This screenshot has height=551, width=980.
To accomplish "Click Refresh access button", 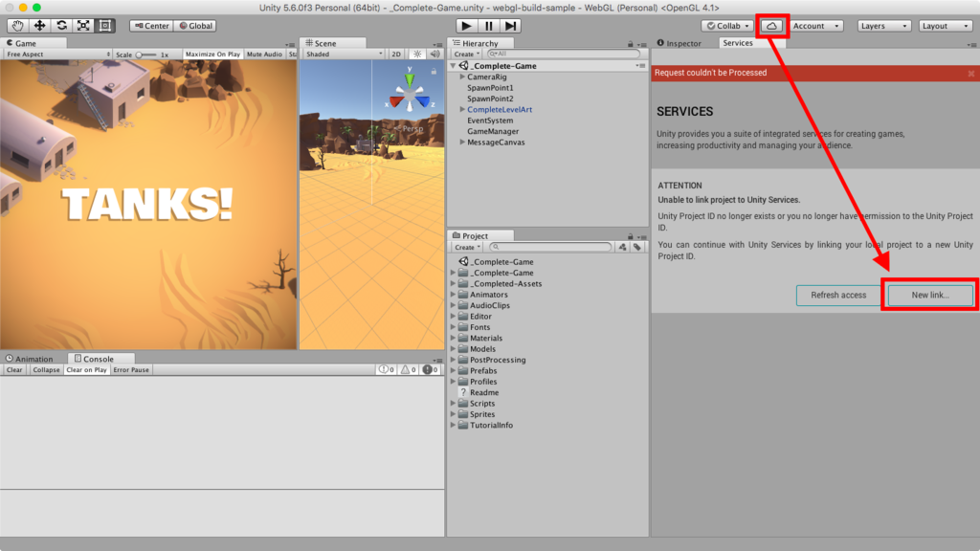I will click(x=838, y=295).
